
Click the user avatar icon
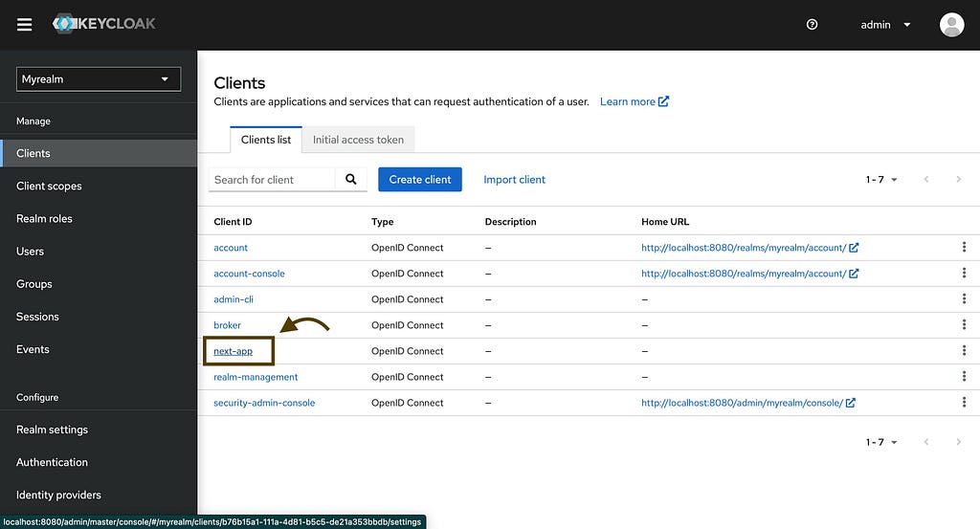pos(951,25)
